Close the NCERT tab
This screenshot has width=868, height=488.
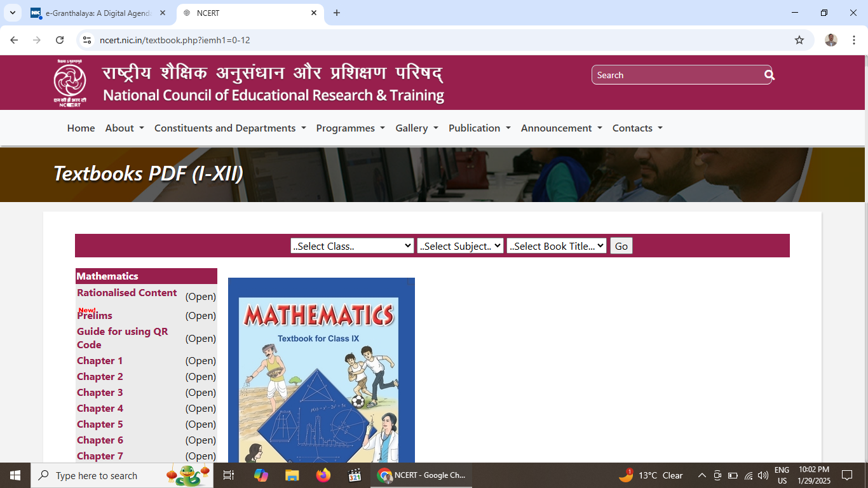(x=314, y=13)
